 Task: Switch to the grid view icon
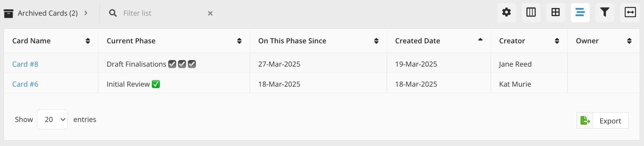556,12
